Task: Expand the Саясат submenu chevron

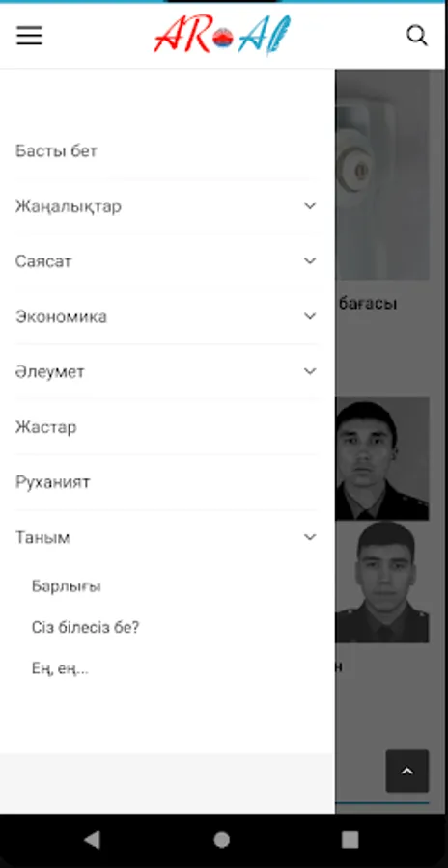Action: [310, 260]
